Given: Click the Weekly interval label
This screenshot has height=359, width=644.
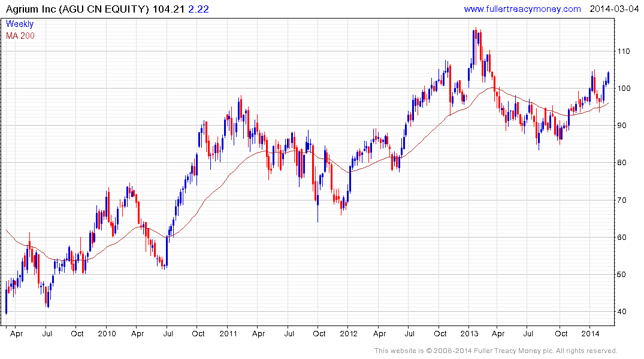Looking at the screenshot, I should (x=20, y=24).
